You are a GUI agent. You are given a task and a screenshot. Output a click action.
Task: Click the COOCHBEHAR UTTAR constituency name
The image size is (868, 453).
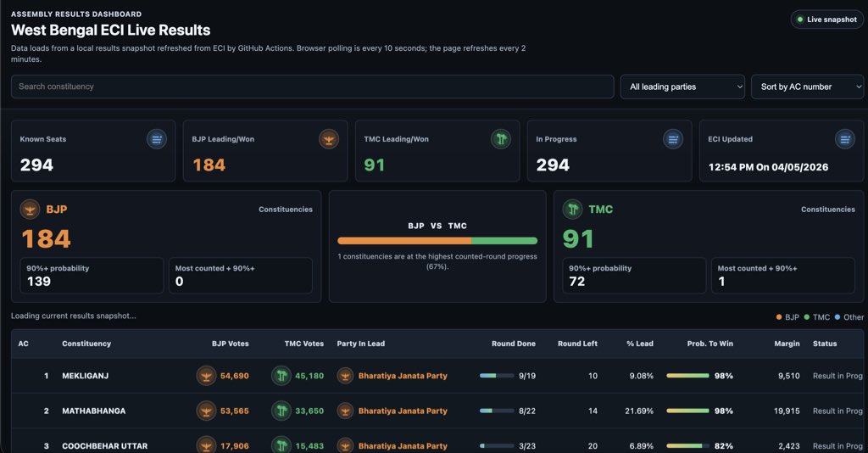[x=104, y=446]
